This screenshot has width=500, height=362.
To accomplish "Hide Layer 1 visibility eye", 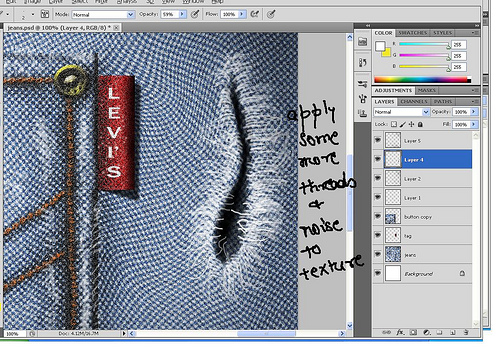I will (378, 197).
